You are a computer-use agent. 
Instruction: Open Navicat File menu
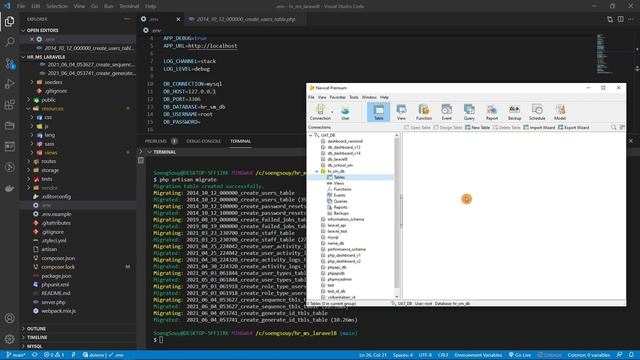311,97
